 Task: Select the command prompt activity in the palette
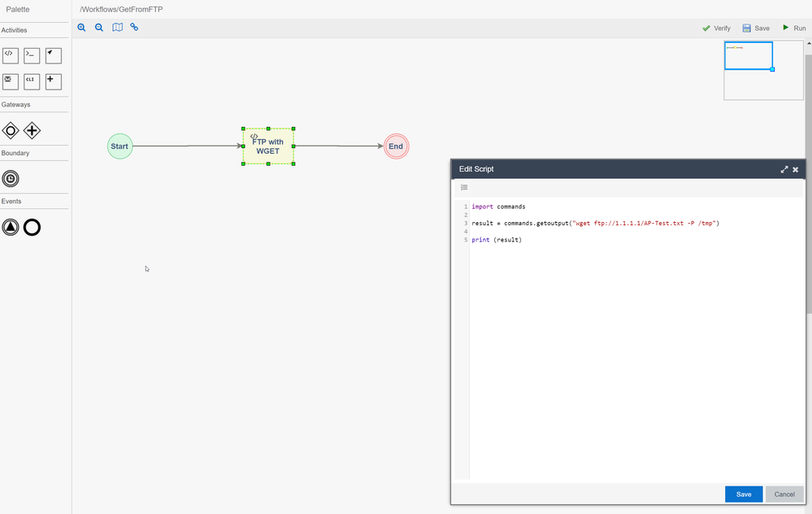pos(32,55)
